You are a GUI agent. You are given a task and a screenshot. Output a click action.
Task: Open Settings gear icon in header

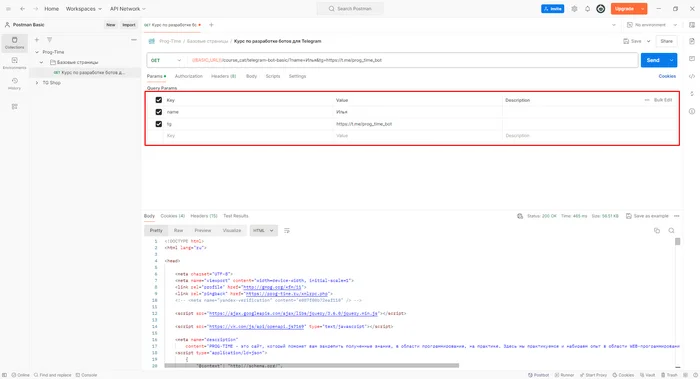click(574, 8)
